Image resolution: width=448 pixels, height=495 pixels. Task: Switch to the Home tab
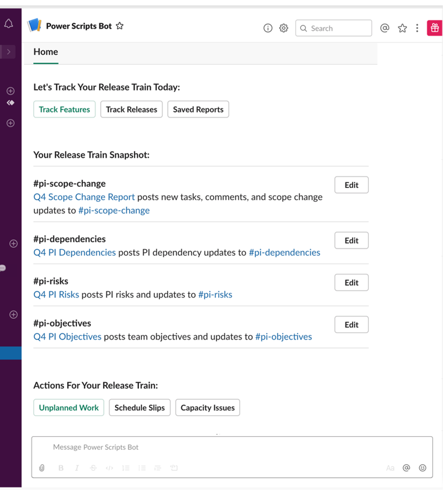click(x=46, y=52)
